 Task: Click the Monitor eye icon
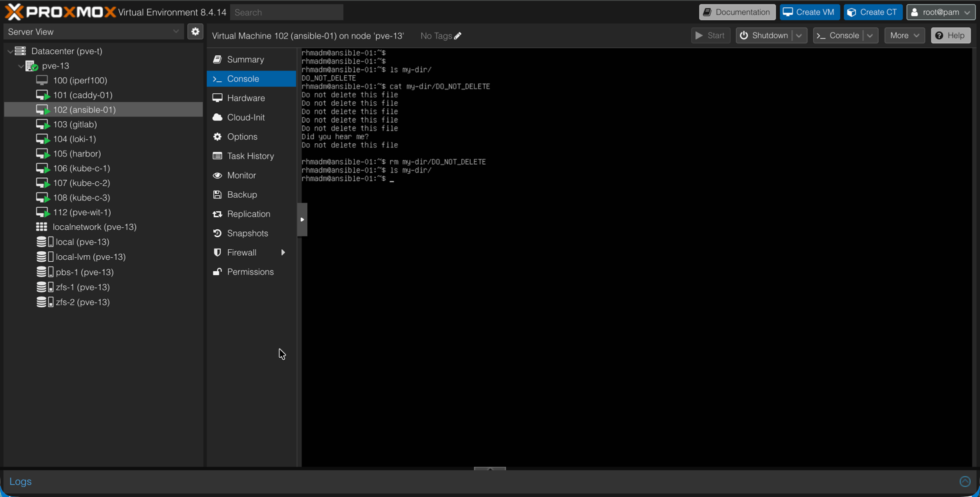click(x=217, y=175)
